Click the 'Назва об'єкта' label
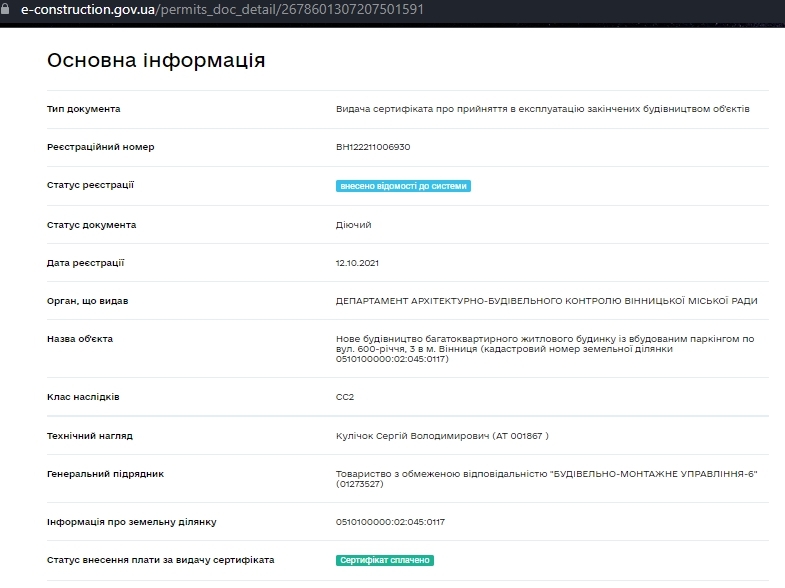Viewport: 785px width, 588px height. [x=80, y=339]
